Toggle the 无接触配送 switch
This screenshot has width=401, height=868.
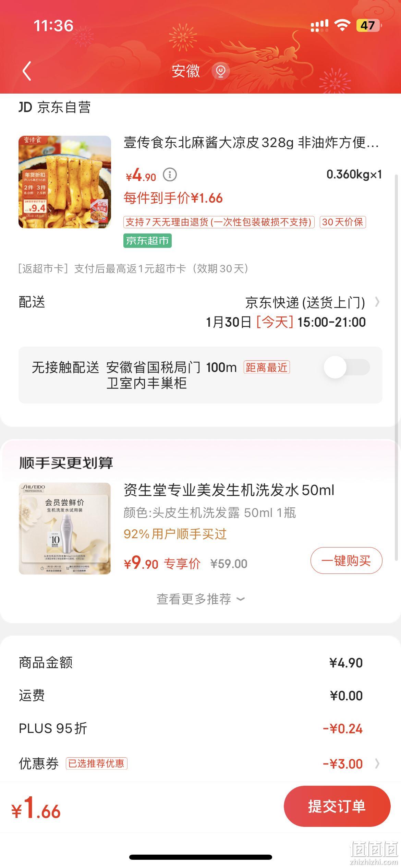(x=347, y=367)
